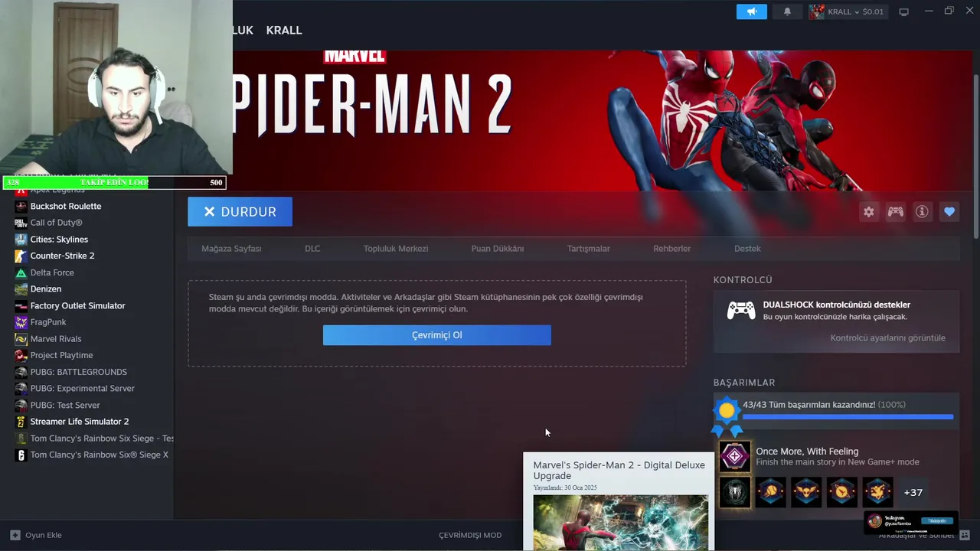Open Topluluk Merkezi tab

[396, 249]
